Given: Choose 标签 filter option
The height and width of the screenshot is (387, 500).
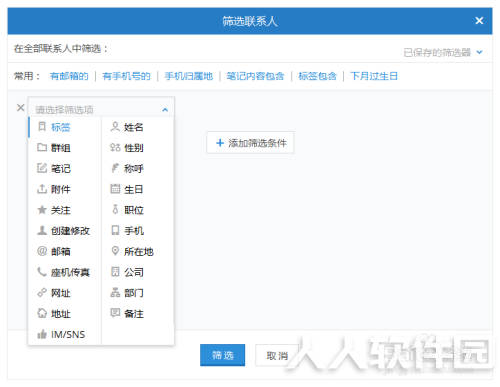Looking at the screenshot, I should point(65,127).
